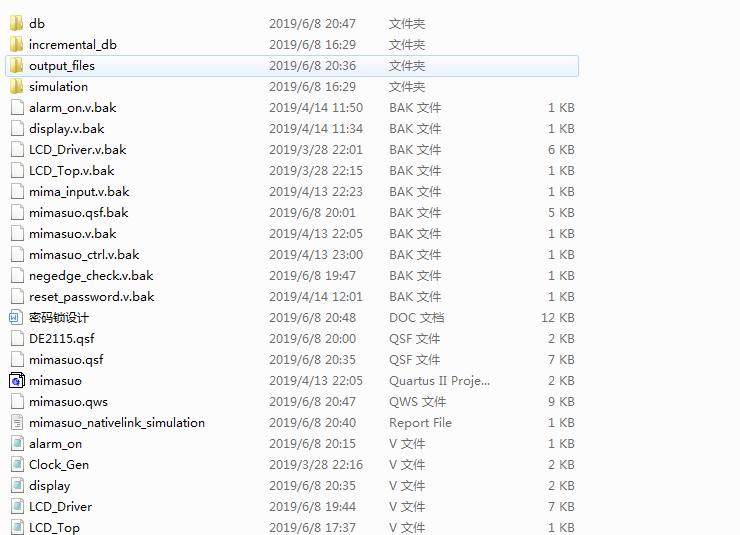Click the mimasuo.qws file icon
Screen dimensions: 740x535
click(x=17, y=401)
